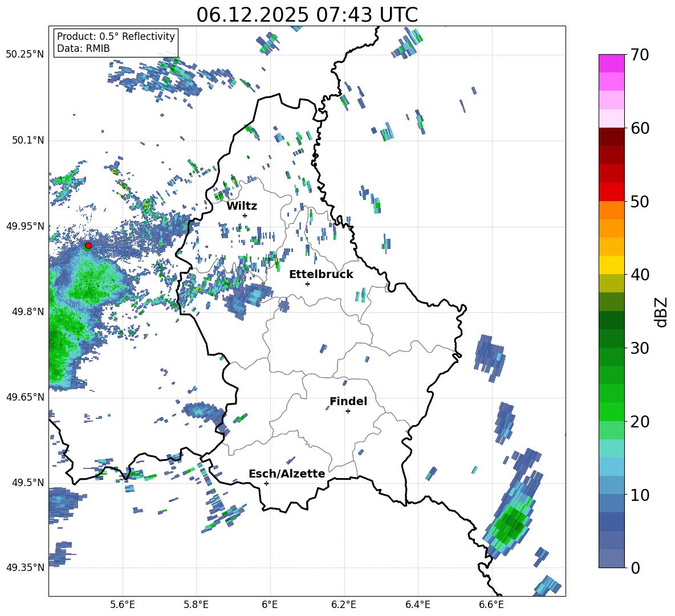Screen dimensions: 675x616
Task: Pick the bright red colorbar swatch above 50
Action: click(612, 191)
